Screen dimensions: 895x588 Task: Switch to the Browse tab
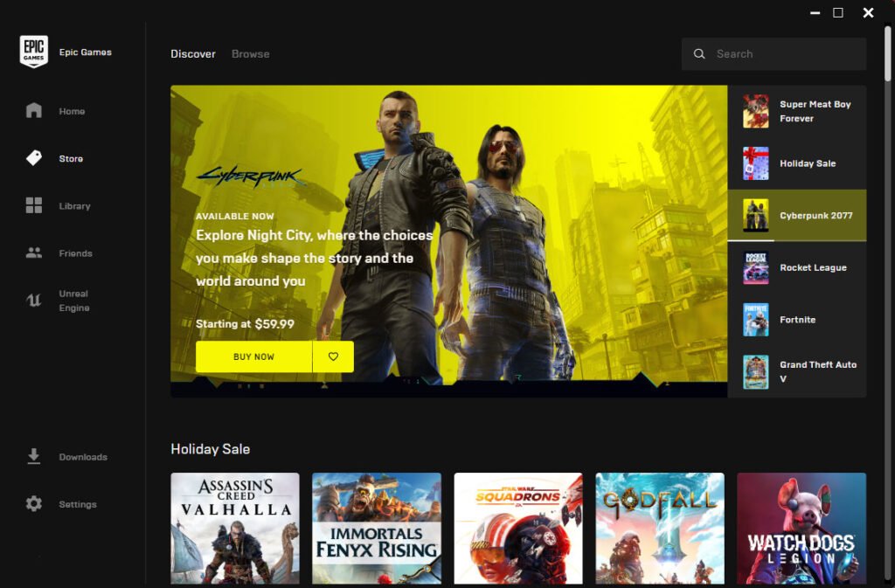(250, 53)
